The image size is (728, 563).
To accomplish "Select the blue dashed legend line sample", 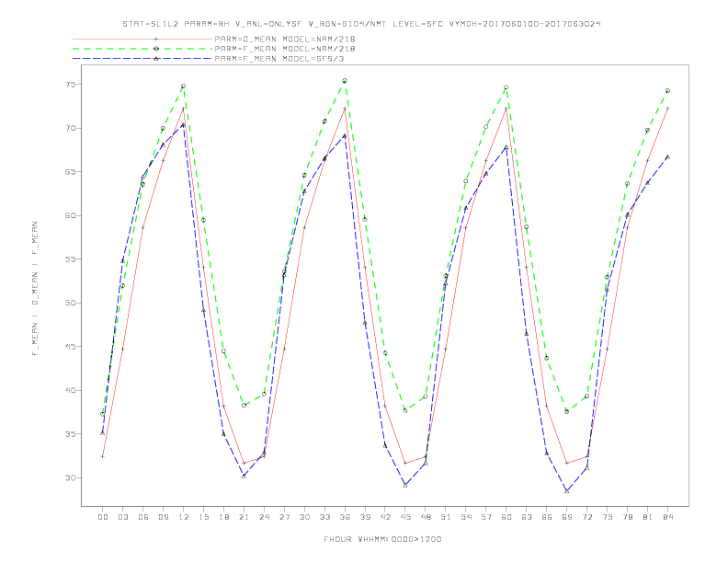I will pyautogui.click(x=142, y=59).
